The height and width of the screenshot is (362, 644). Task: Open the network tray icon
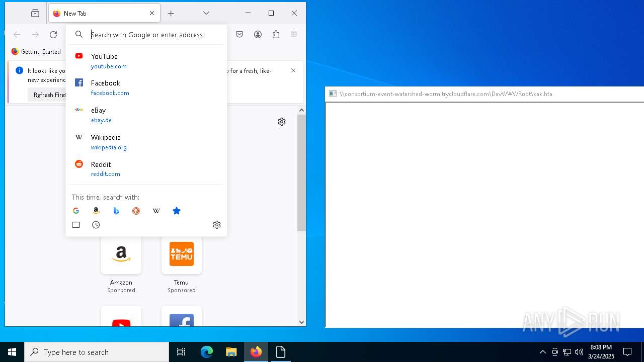567,352
